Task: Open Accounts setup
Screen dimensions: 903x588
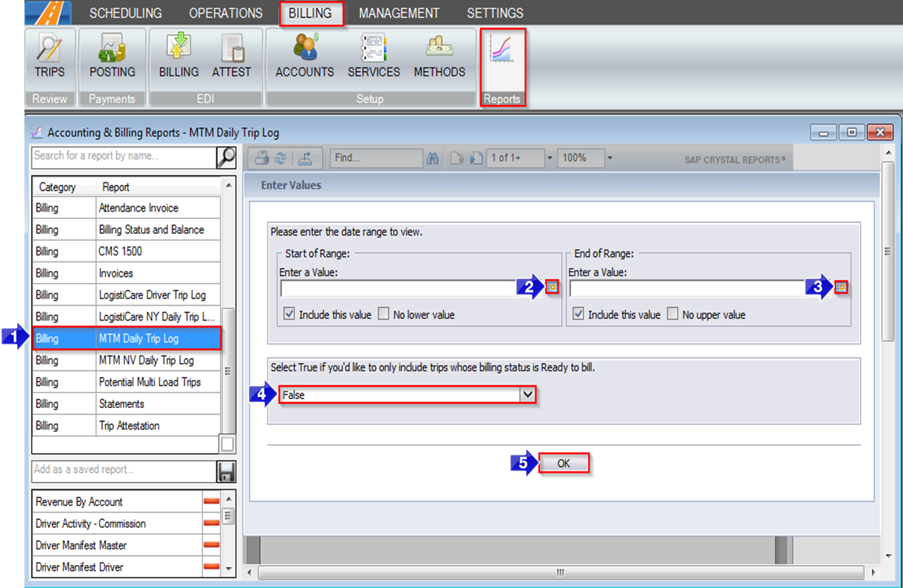Action: click(304, 57)
